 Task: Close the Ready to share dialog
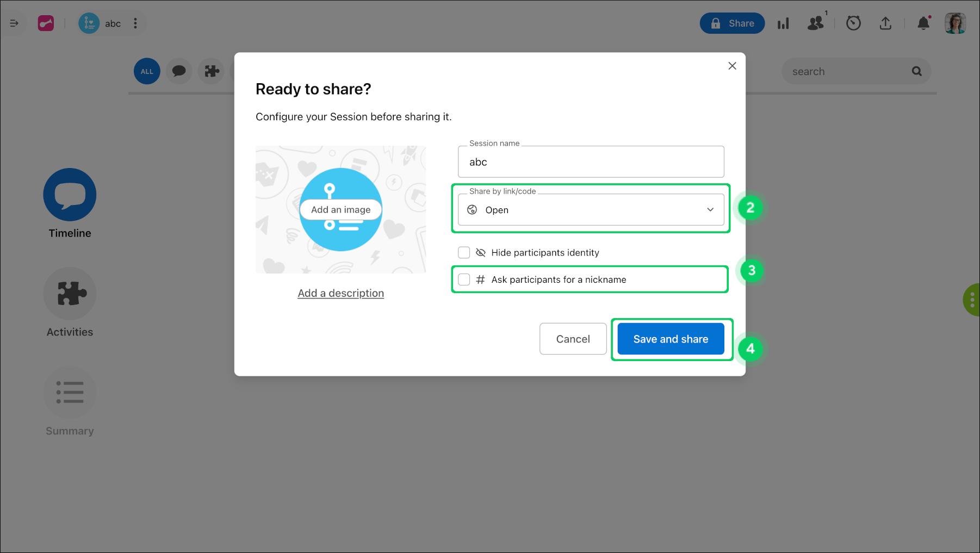coord(732,66)
